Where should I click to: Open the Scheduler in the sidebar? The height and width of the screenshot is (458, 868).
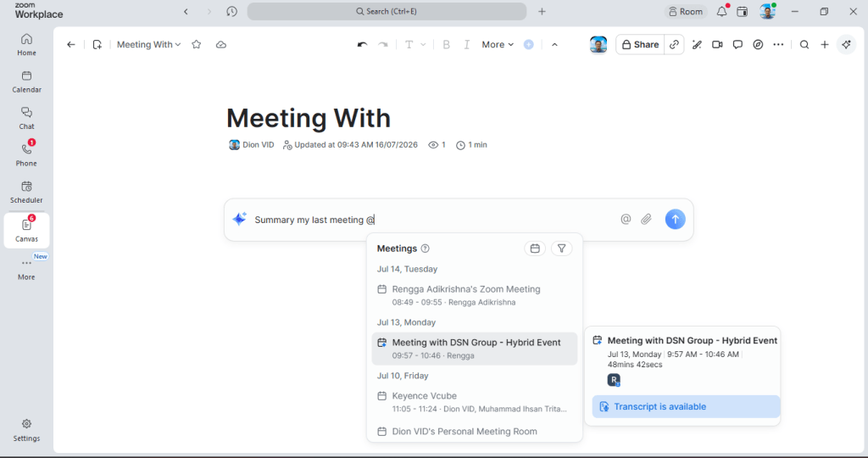26,192
